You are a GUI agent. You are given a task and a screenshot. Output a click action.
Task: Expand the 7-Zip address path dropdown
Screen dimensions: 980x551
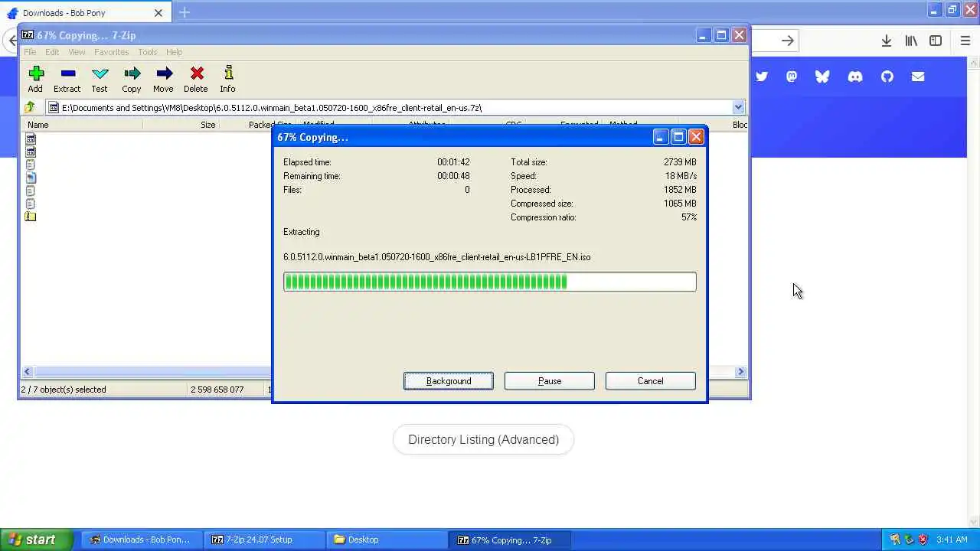pyautogui.click(x=738, y=107)
